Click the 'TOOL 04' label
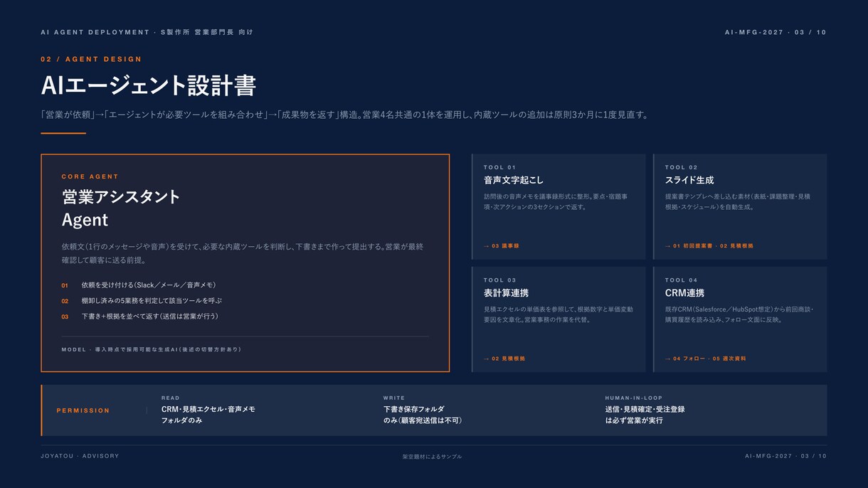This screenshot has width=868, height=488. (x=682, y=280)
